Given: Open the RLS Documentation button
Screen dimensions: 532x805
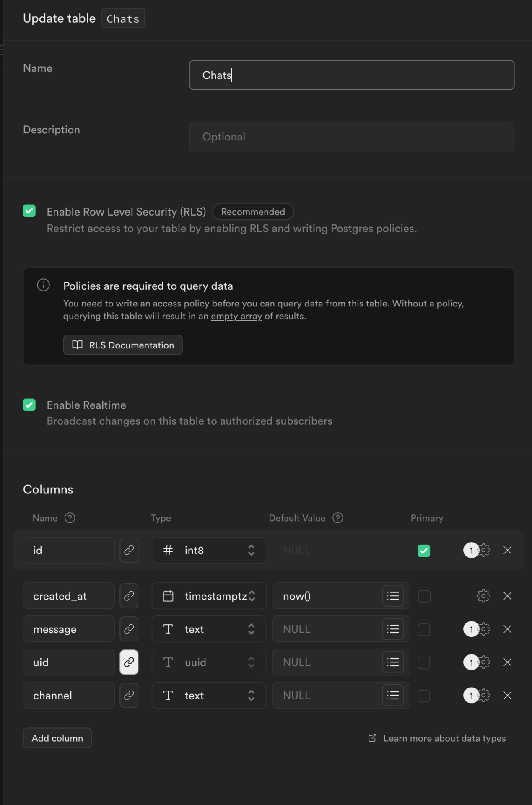Looking at the screenshot, I should (x=123, y=345).
